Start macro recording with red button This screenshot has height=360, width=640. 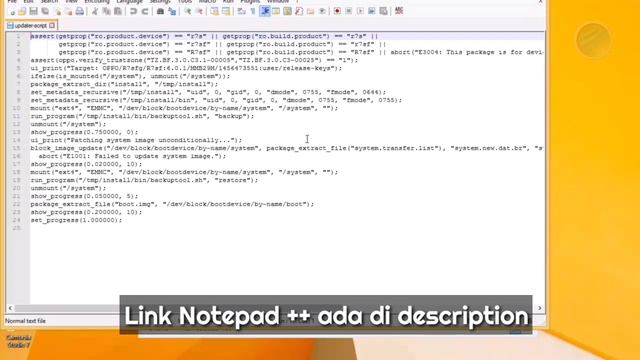[x=337, y=11]
